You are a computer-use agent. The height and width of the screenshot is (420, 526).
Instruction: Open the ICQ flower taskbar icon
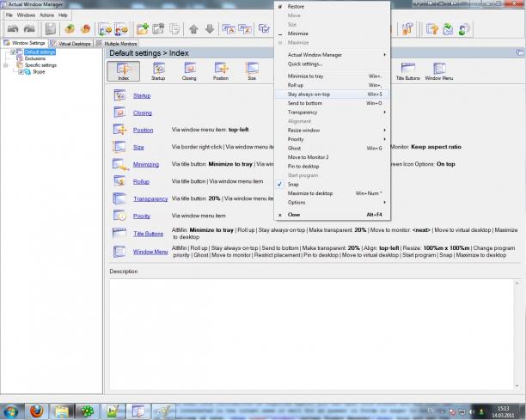87,411
